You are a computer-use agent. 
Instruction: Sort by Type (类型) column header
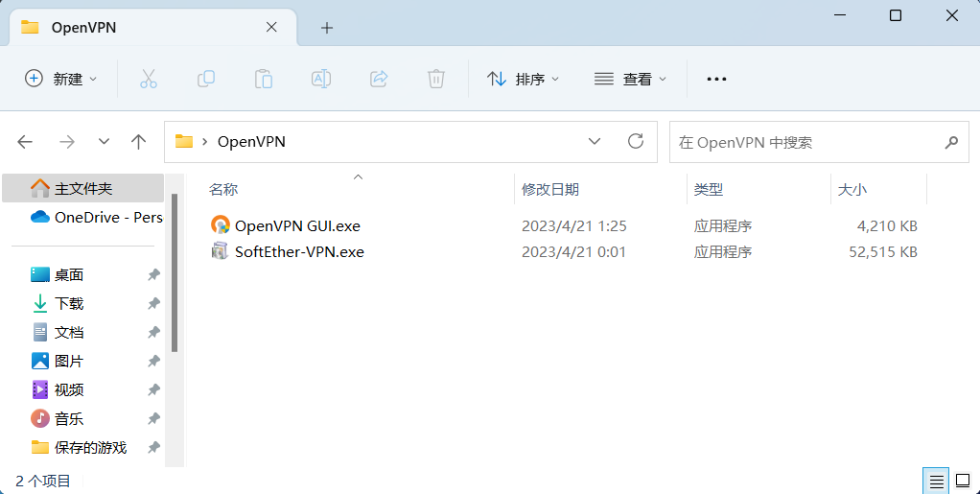pos(708,190)
